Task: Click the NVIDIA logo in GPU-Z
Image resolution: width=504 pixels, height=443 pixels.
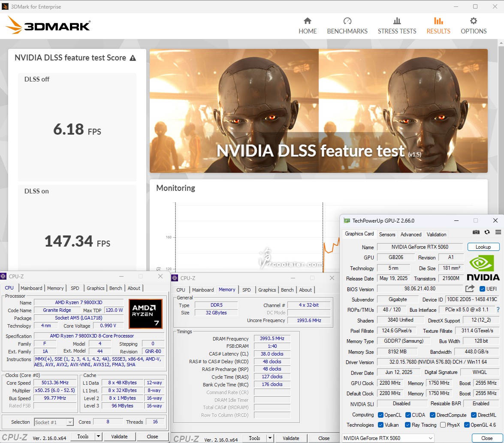Action: 483,268
